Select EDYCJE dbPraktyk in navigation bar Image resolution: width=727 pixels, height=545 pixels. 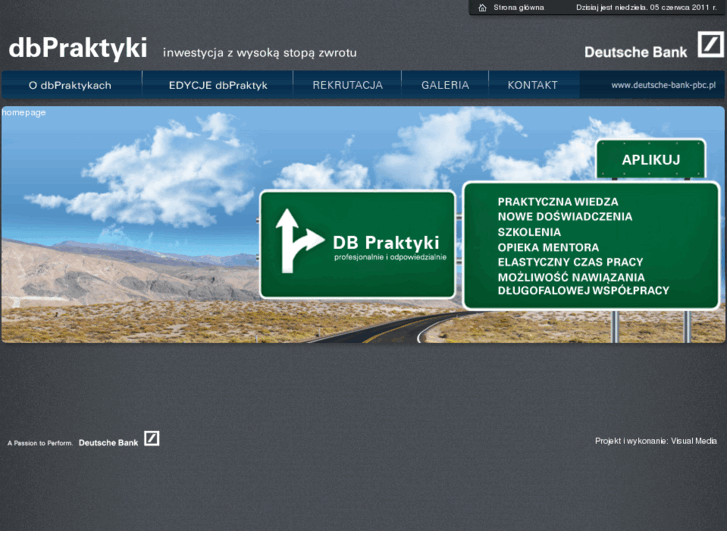pyautogui.click(x=218, y=85)
